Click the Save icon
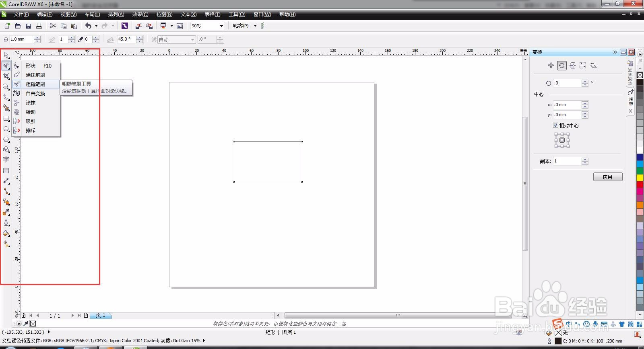The height and width of the screenshot is (349, 644). point(28,26)
